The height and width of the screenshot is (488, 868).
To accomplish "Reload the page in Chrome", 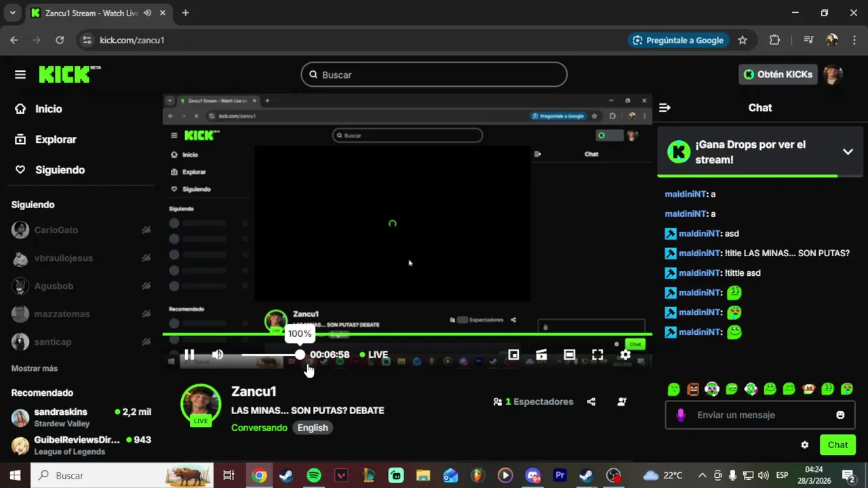I will 60,40.
